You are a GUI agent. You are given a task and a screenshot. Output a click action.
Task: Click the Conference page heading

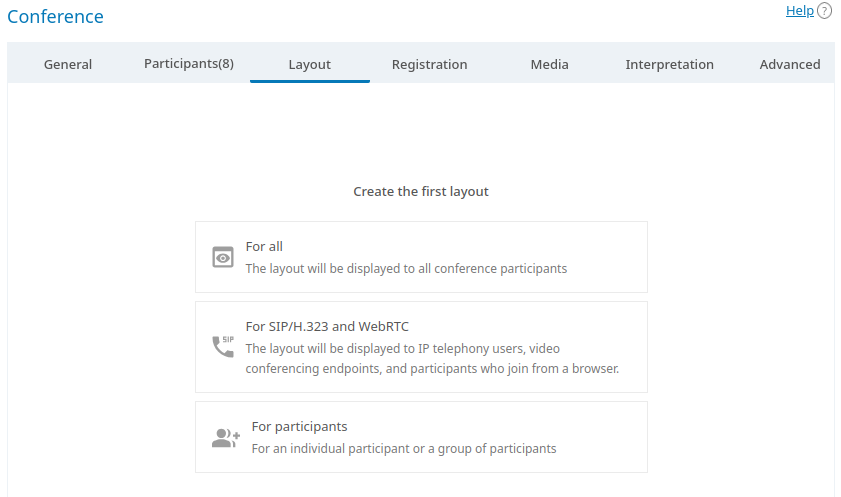pyautogui.click(x=55, y=17)
